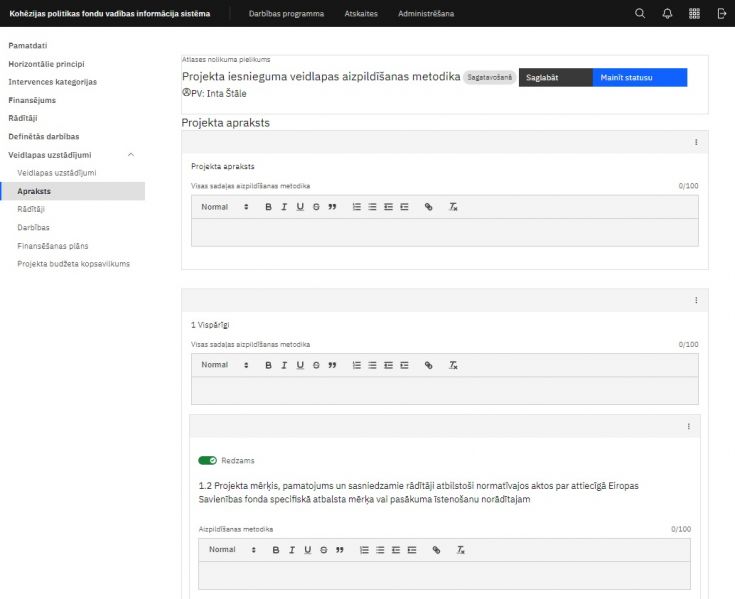
Task: Toggle bold in Projekta apraksts editor
Action: point(268,207)
